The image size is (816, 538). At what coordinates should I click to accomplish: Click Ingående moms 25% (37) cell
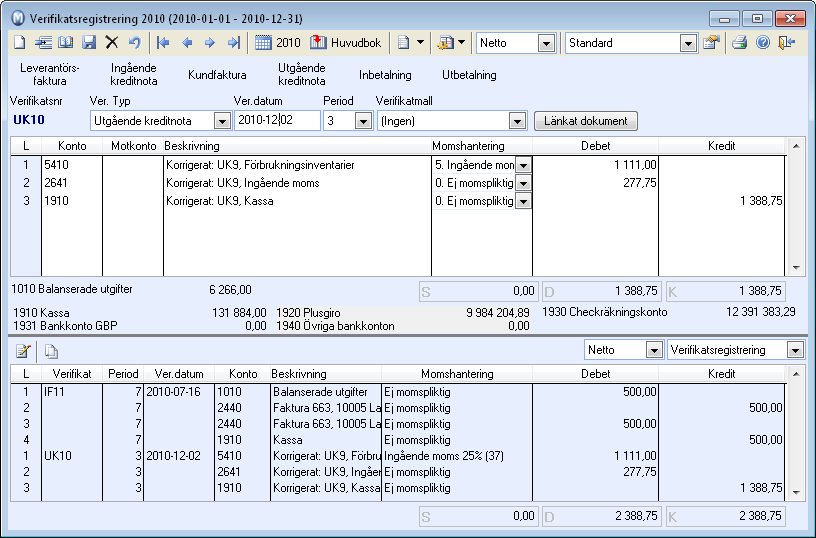443,456
